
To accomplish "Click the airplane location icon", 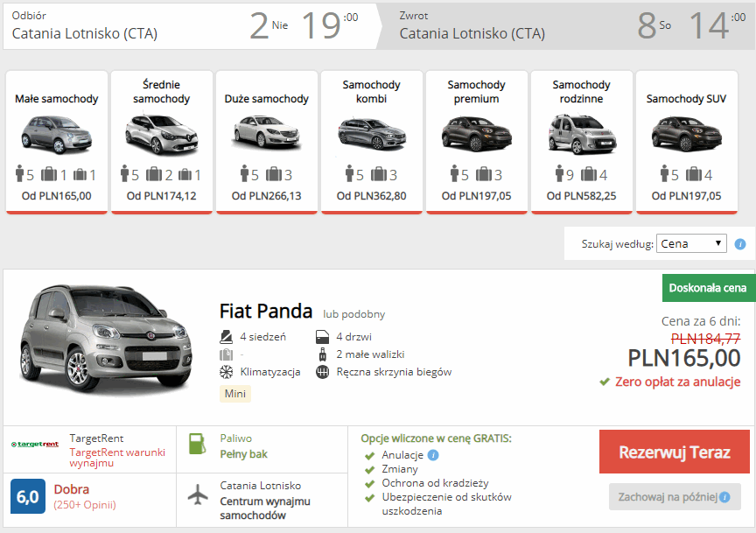I will 198,494.
